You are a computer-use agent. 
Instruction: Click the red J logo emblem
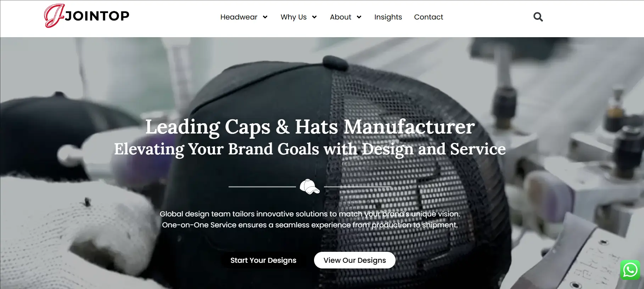click(x=54, y=16)
